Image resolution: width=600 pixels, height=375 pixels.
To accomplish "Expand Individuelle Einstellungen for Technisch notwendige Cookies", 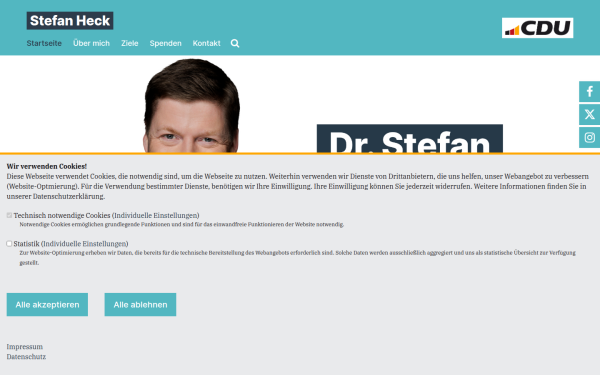I will point(156,215).
